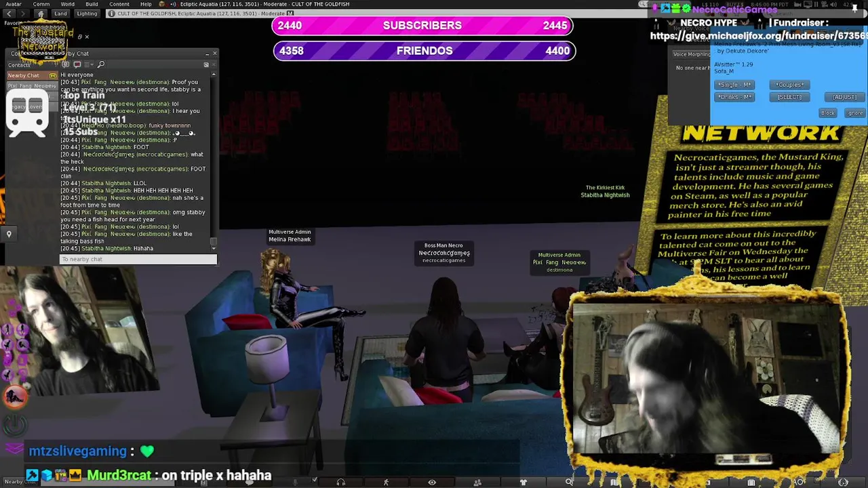The image size is (868, 488).
Task: Select the Nearby Chat conversation tab
Action: pyautogui.click(x=31, y=75)
